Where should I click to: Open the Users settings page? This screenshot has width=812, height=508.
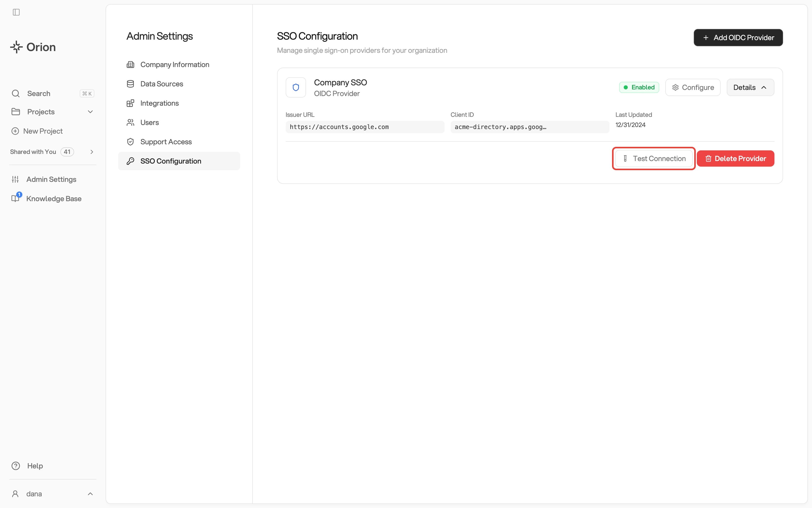tap(179, 123)
